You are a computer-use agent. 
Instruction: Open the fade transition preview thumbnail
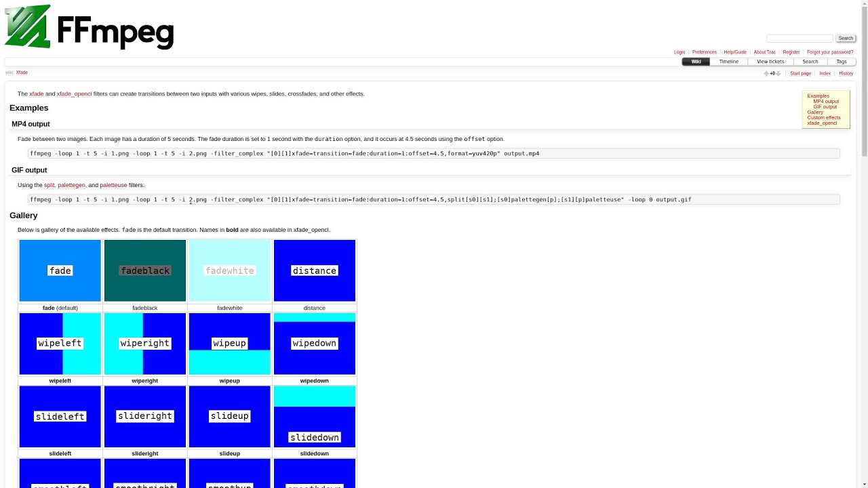tap(60, 270)
